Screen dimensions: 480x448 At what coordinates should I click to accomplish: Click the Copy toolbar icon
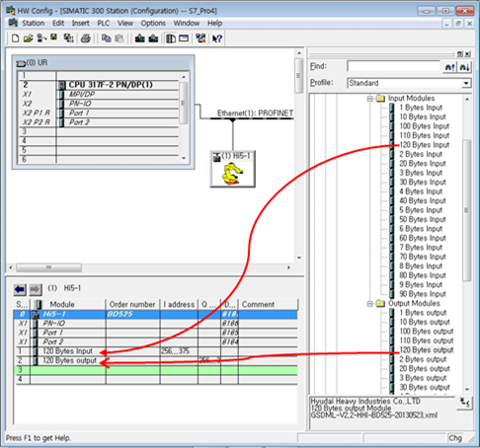106,38
